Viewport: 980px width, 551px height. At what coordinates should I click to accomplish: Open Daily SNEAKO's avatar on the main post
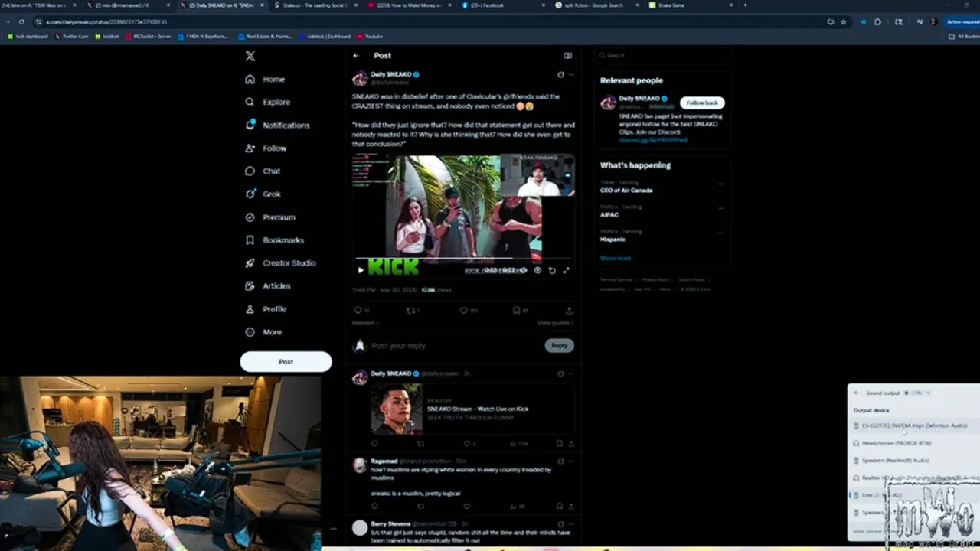click(x=360, y=78)
